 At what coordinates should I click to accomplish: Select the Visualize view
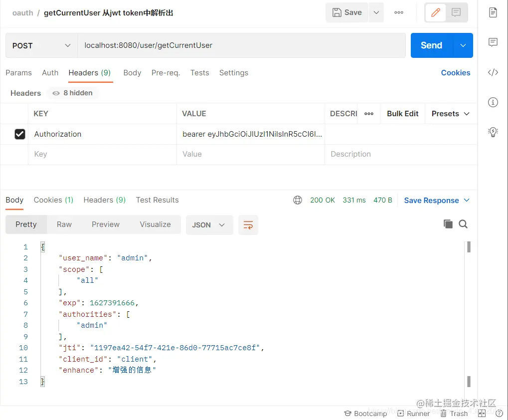[x=155, y=224]
